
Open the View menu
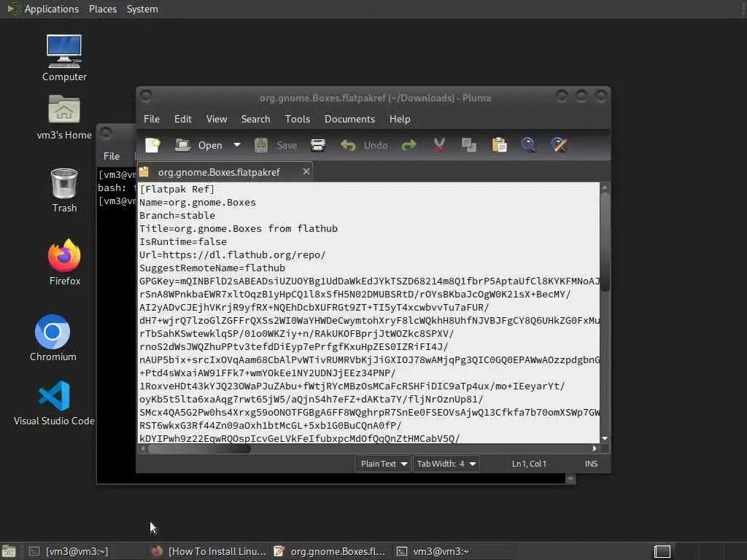point(216,119)
